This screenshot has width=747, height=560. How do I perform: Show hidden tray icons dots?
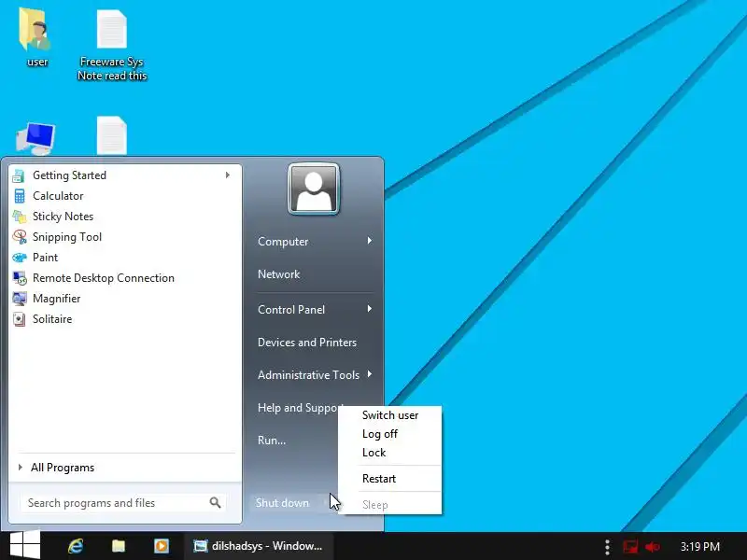pos(607,547)
